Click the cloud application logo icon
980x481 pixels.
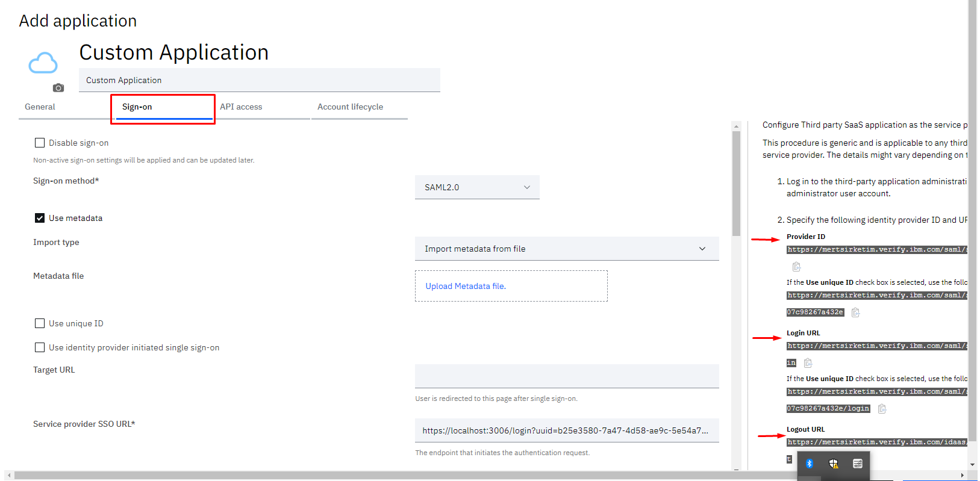click(43, 63)
